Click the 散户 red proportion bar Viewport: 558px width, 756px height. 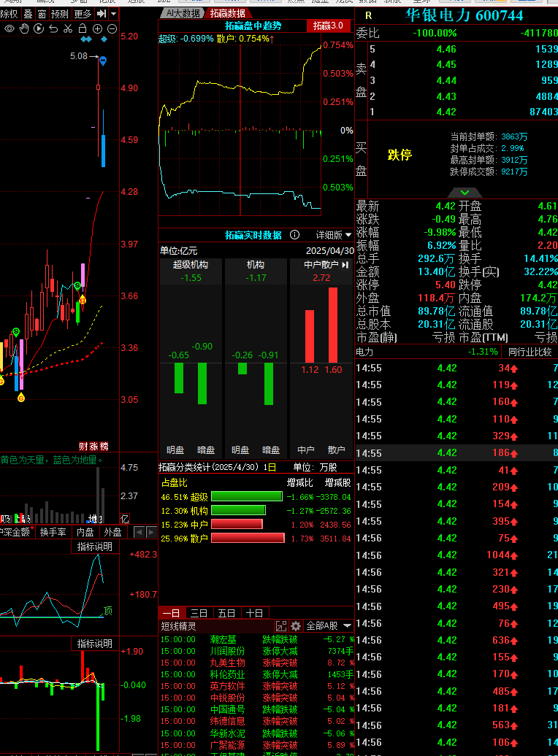(248, 538)
